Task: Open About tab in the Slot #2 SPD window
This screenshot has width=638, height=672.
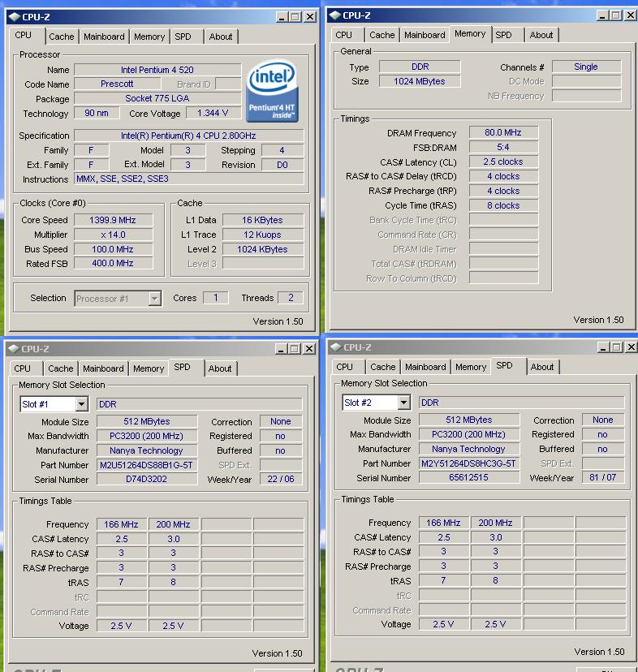Action: coord(542,367)
